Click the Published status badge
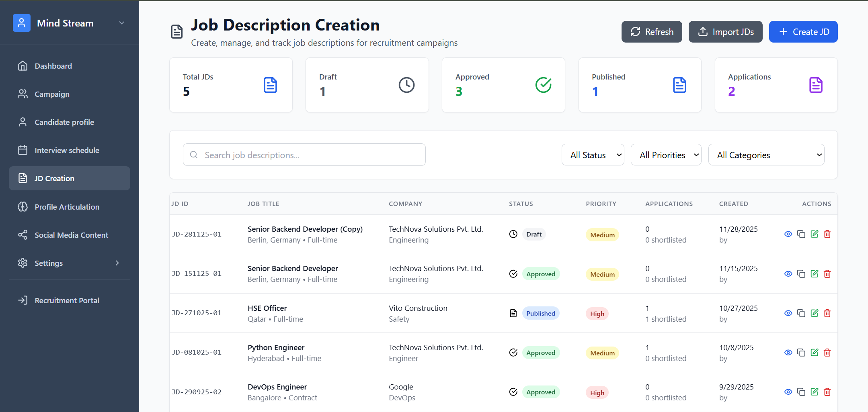The width and height of the screenshot is (868, 412). (x=541, y=313)
